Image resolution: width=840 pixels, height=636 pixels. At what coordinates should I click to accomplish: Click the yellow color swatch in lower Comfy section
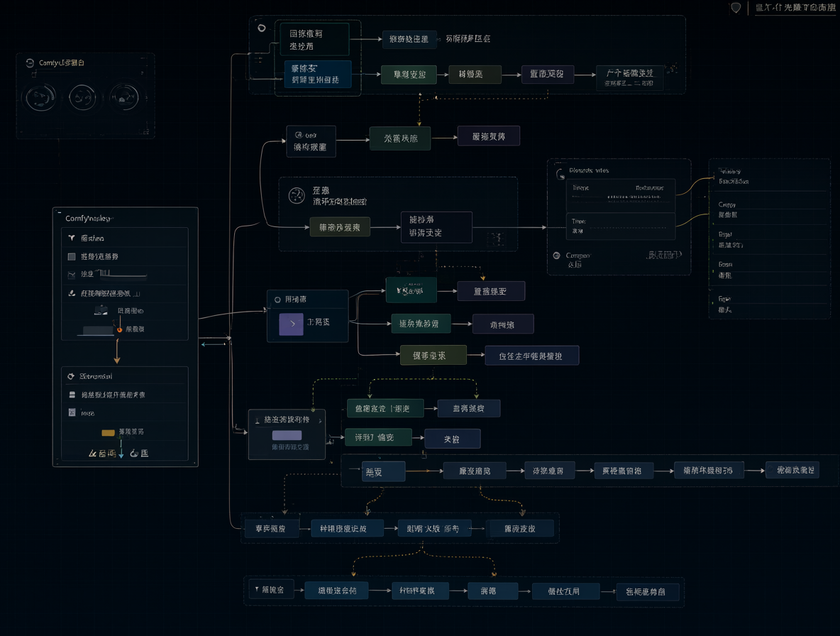[109, 433]
